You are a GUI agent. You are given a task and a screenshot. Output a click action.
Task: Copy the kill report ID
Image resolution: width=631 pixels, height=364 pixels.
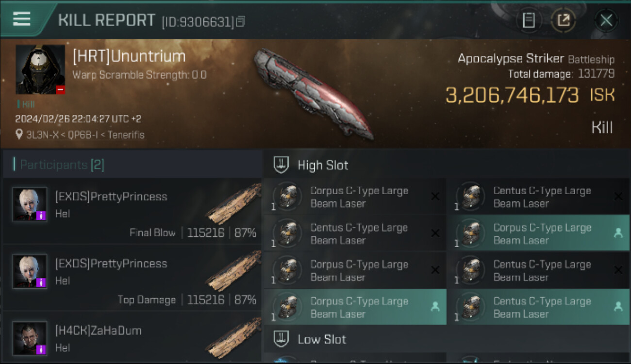coord(241,21)
